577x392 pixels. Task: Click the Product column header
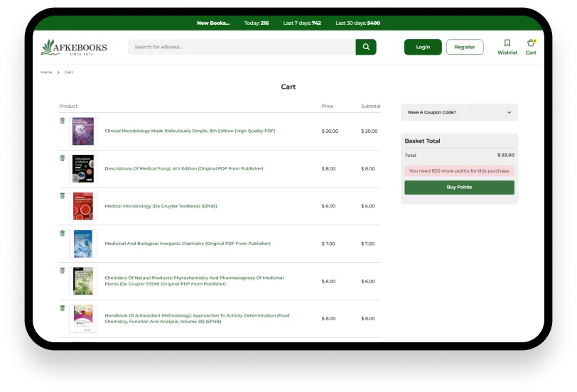point(68,107)
